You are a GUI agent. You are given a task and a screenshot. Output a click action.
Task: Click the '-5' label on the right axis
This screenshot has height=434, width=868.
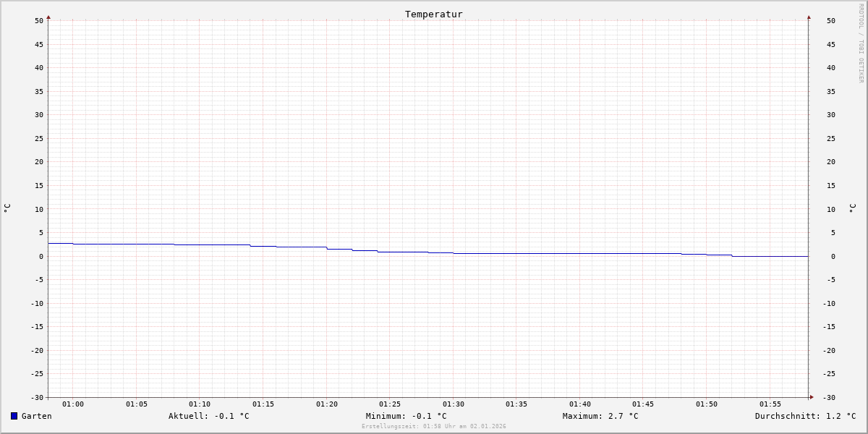click(x=831, y=279)
